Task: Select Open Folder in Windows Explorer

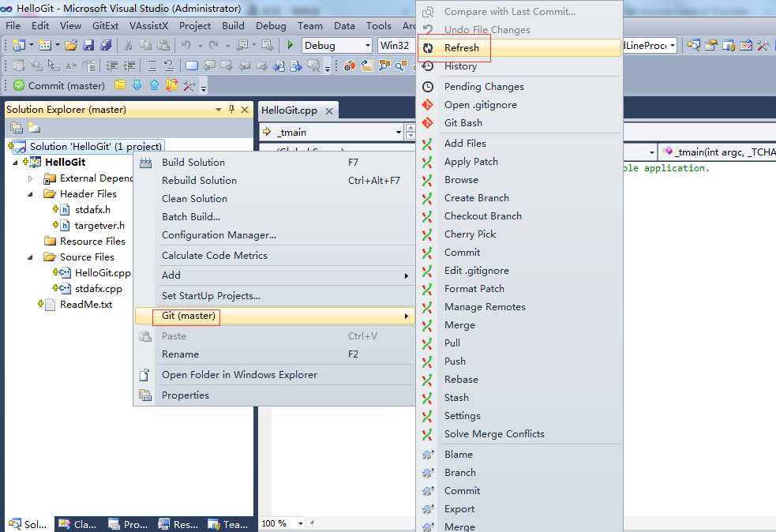Action: point(275,375)
